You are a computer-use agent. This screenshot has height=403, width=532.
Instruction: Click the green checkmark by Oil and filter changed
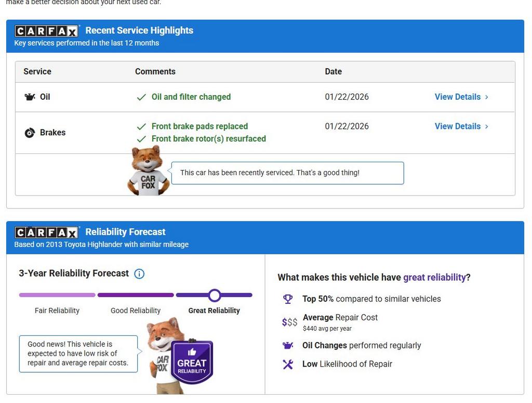141,97
